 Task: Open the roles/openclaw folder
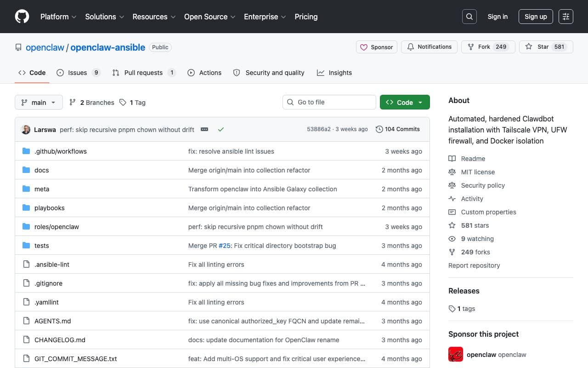tap(57, 227)
